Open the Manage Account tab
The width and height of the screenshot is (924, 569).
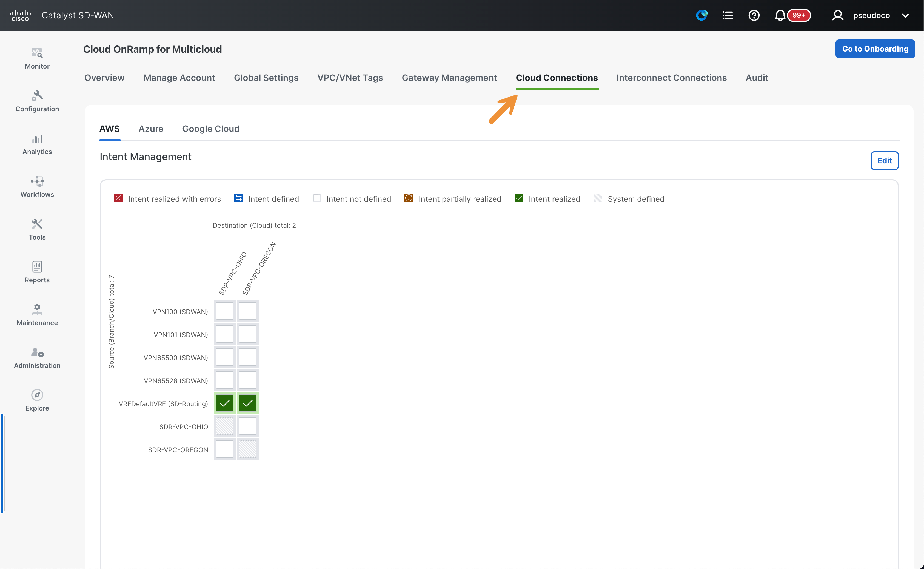pyautogui.click(x=179, y=78)
